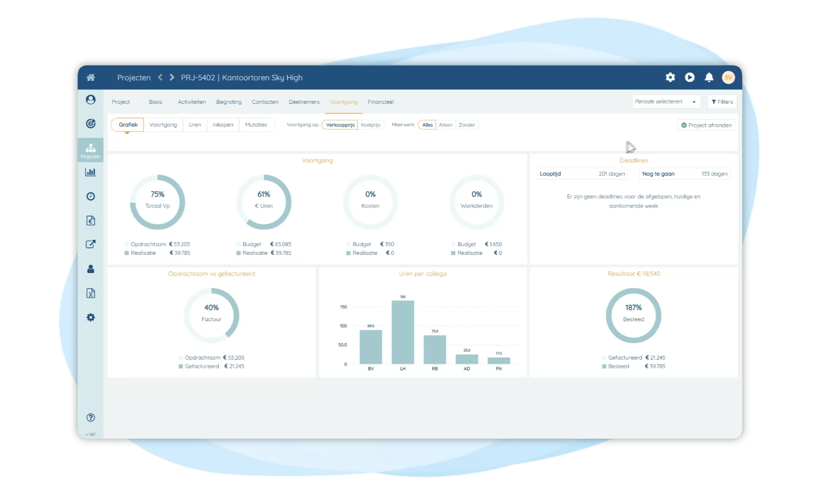
Task: Switch to the Financieel tab
Action: click(381, 102)
